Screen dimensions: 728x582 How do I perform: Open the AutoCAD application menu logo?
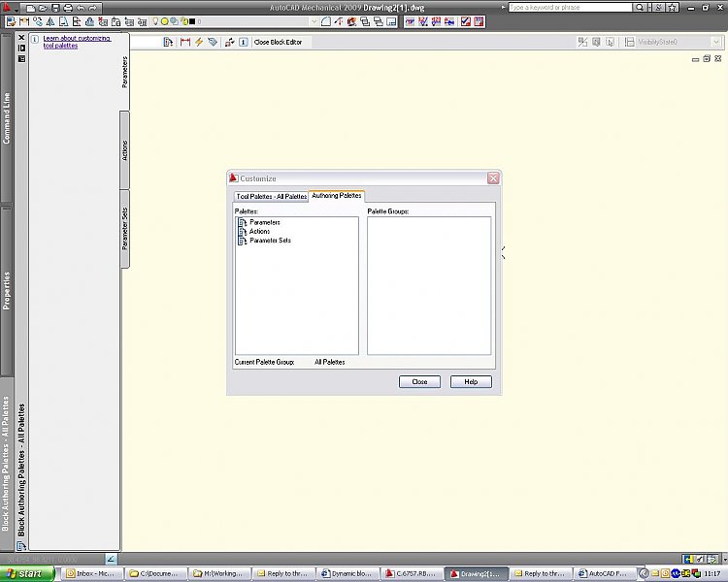coord(7,8)
